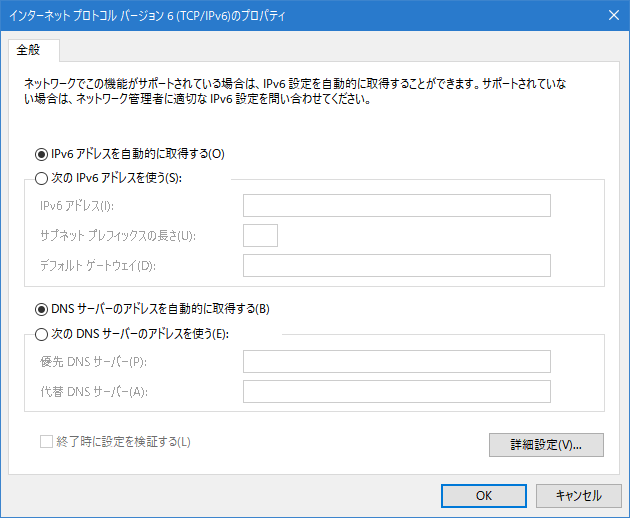Click the デフォルト ゲートウェイ input field
This screenshot has width=630, height=518.
pos(397,265)
